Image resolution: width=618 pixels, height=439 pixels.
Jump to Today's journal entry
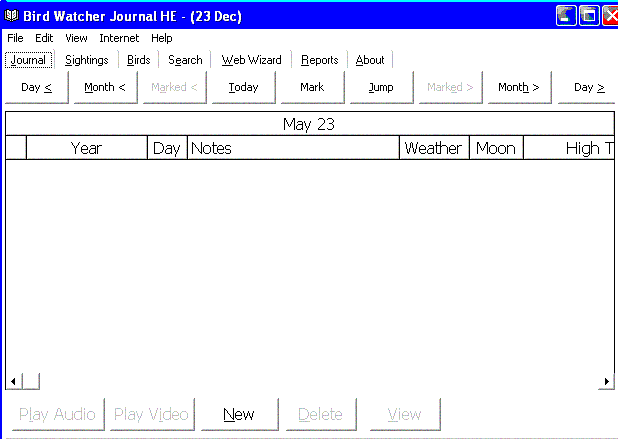pyautogui.click(x=244, y=87)
